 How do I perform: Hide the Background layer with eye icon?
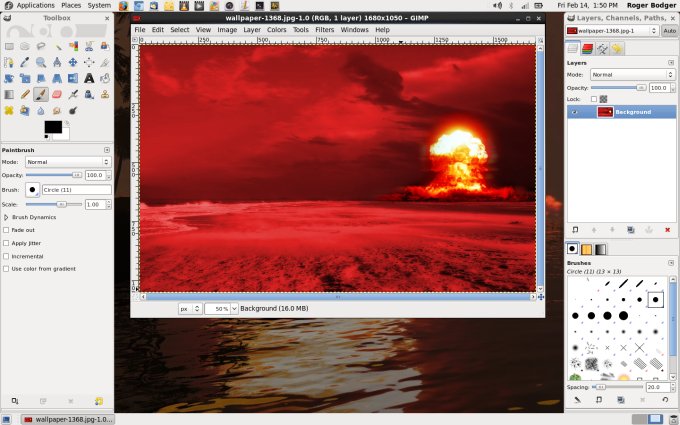coord(575,112)
